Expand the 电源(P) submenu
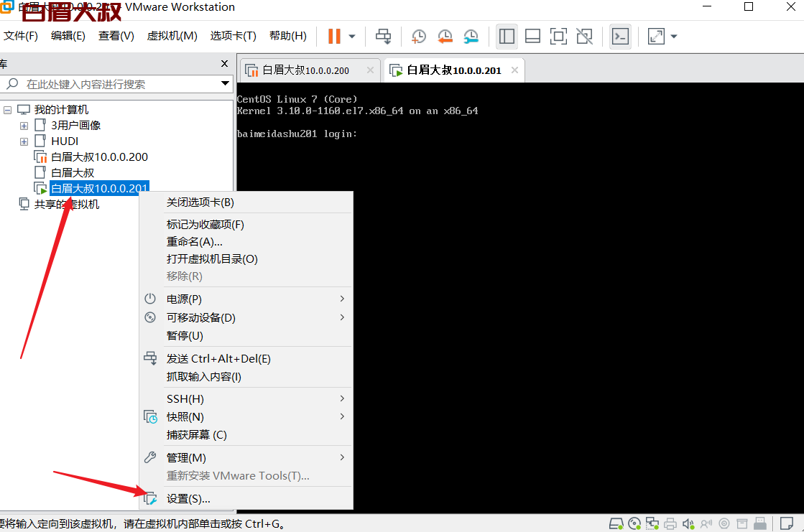Screen dimensions: 804x532 click(246, 299)
